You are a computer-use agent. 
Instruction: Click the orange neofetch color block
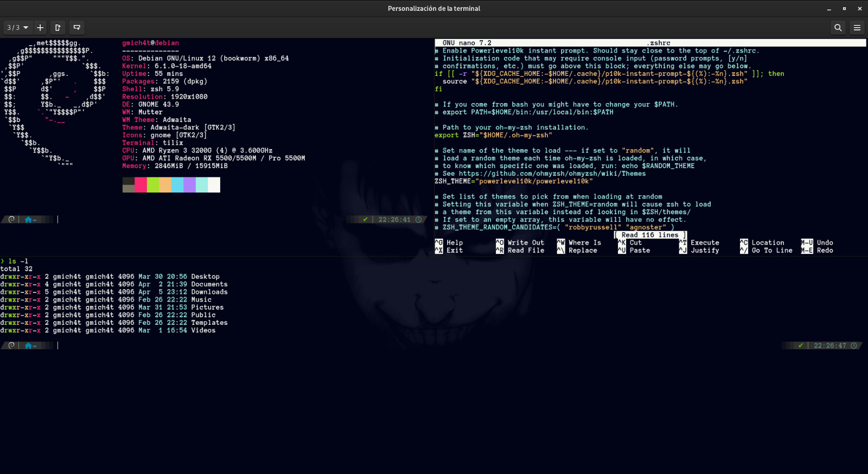coord(165,185)
